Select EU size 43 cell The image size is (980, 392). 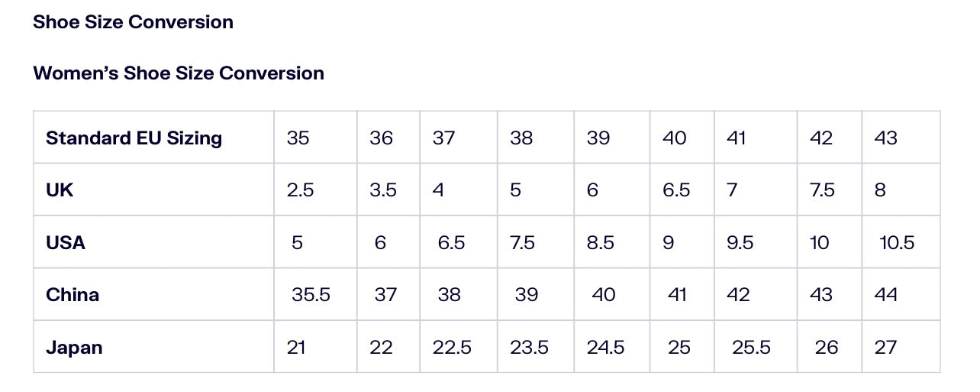pyautogui.click(x=886, y=138)
